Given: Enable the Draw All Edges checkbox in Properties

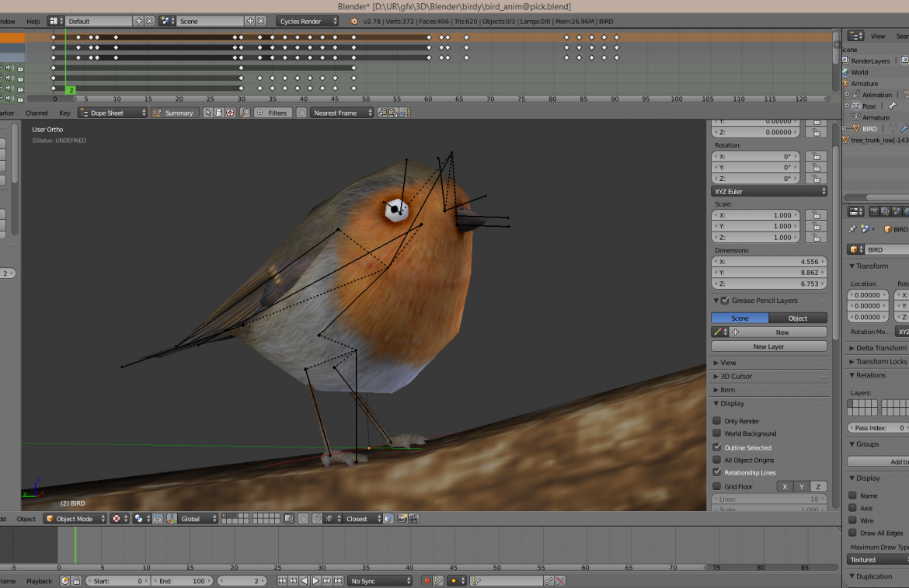Looking at the screenshot, I should tap(853, 533).
